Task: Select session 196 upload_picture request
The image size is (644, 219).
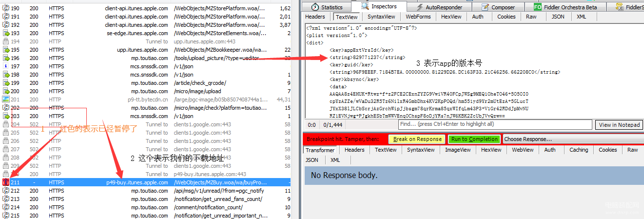Action: [146, 58]
